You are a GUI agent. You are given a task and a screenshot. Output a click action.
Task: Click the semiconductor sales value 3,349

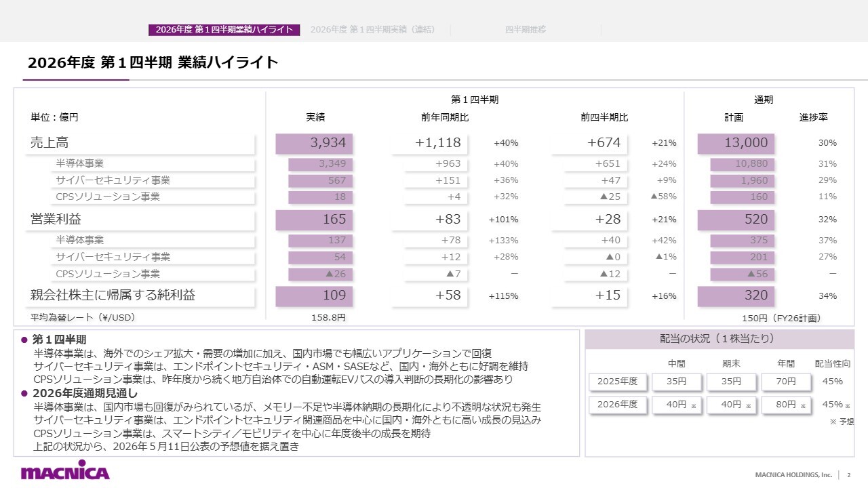[321, 164]
